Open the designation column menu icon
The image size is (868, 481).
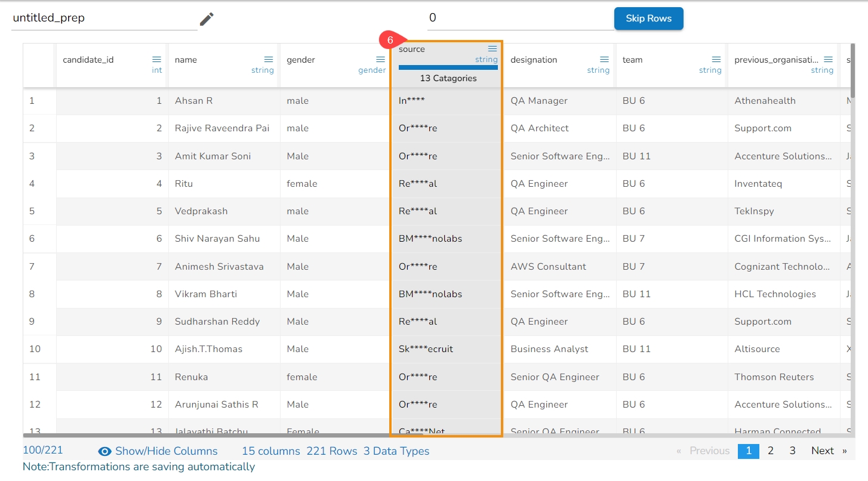click(x=604, y=59)
